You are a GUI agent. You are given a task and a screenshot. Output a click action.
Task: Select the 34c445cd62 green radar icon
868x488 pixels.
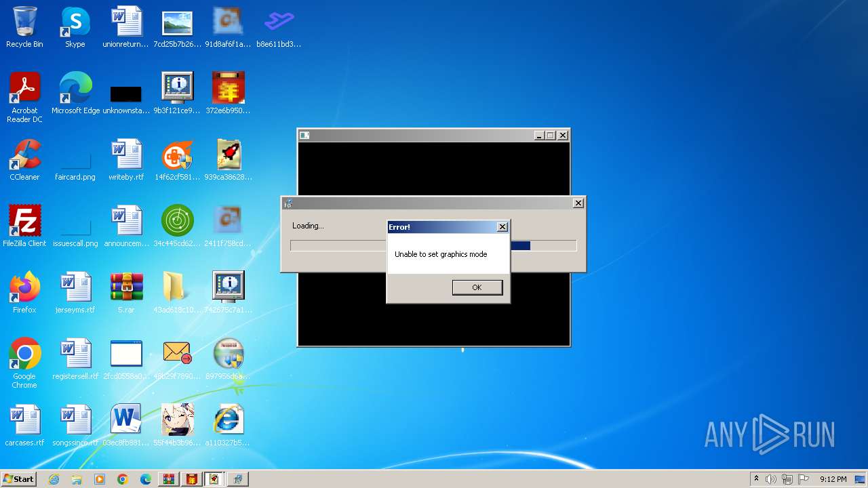(177, 227)
